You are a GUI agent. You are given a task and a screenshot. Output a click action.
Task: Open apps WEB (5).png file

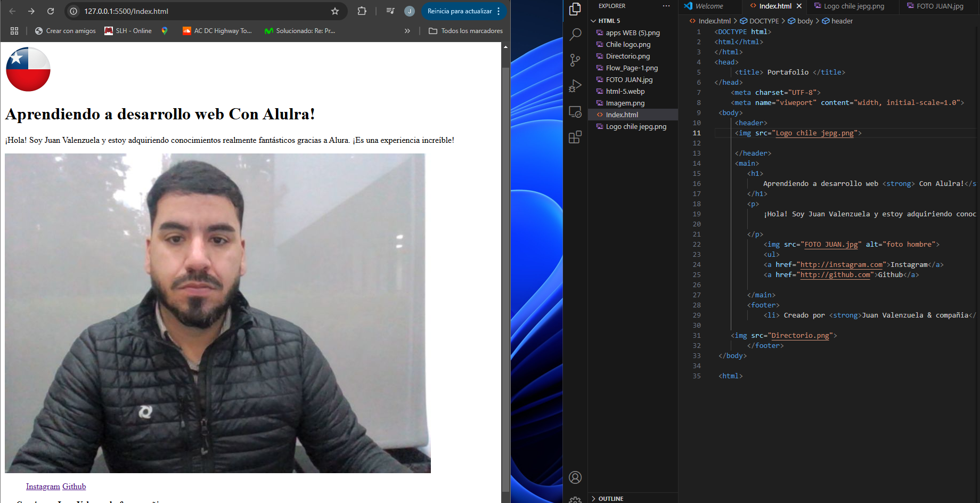(x=633, y=33)
